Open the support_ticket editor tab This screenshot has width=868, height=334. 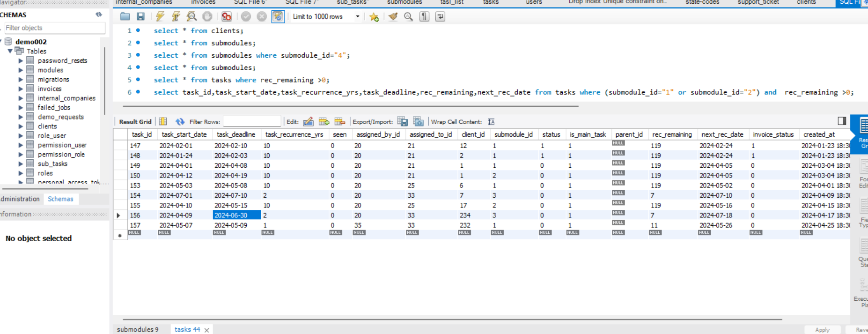point(758,2)
